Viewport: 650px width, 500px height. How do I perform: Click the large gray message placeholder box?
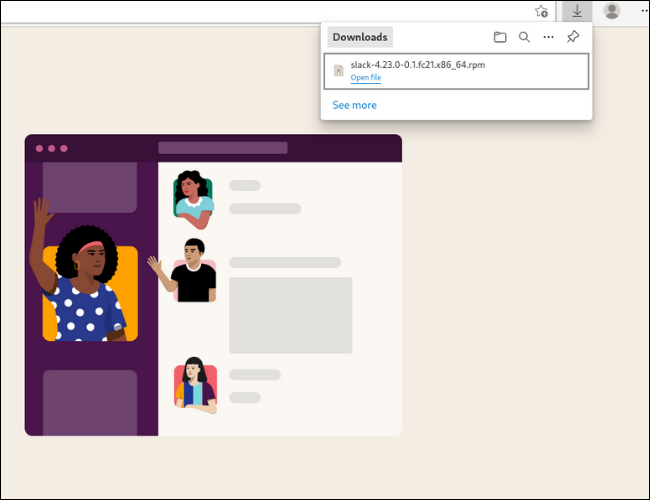(290, 315)
